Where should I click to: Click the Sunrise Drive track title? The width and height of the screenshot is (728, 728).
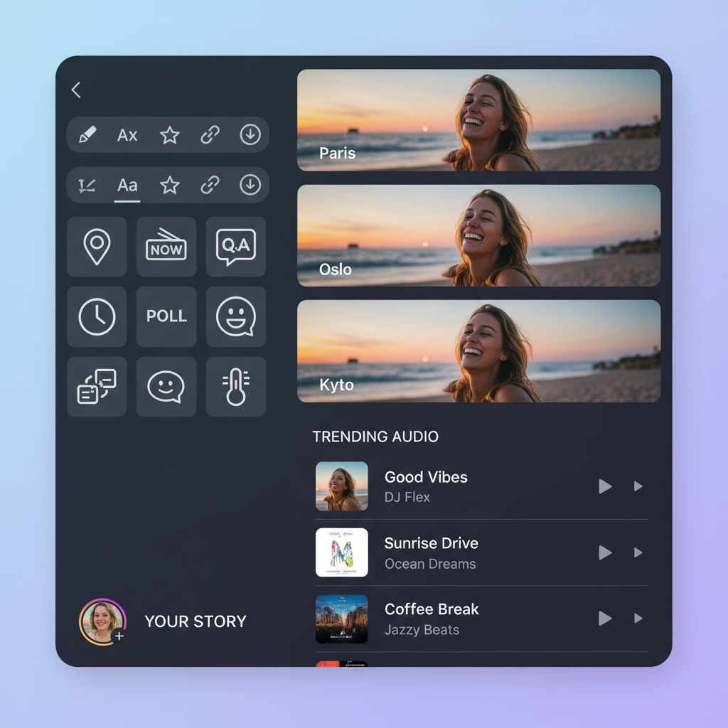[x=432, y=543]
